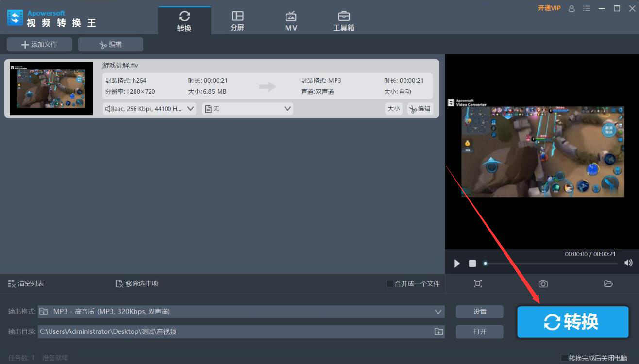Screen dimensions: 639x364
Task: Toggle fullscreen preview icon
Action: click(478, 284)
